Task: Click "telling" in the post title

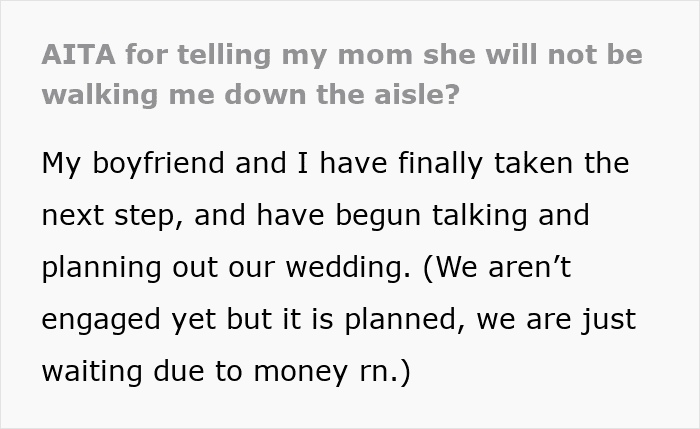Action: pos(204,54)
